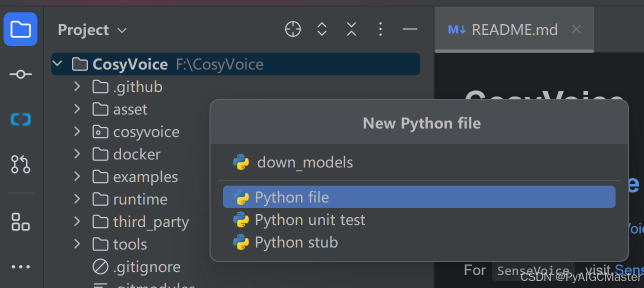Collapse the CosyVoice root folder
This screenshot has height=288, width=644.
pos(57,64)
